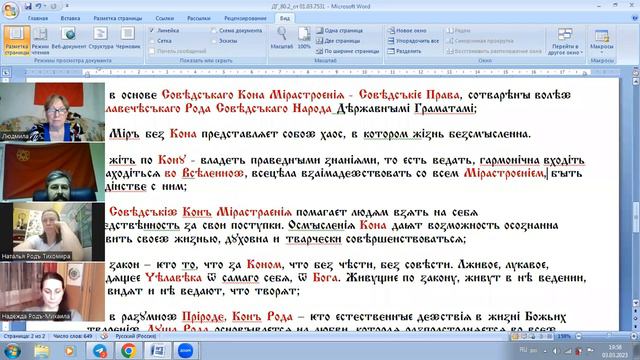
Task: Enable Схема документа checkbox
Action: (x=214, y=31)
